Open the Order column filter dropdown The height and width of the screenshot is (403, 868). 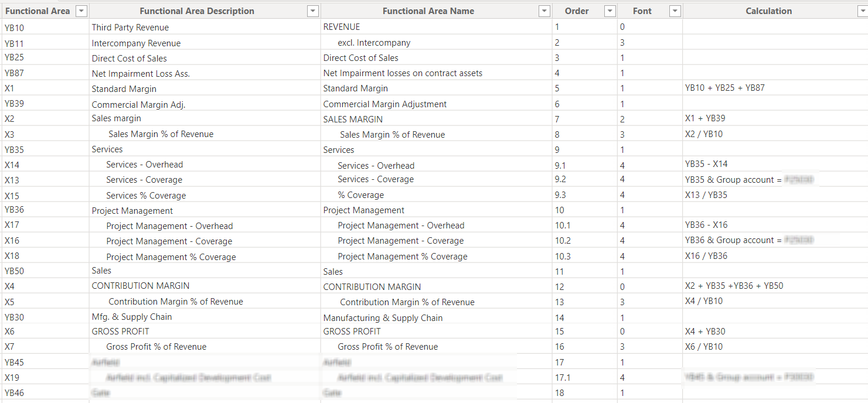tap(610, 11)
